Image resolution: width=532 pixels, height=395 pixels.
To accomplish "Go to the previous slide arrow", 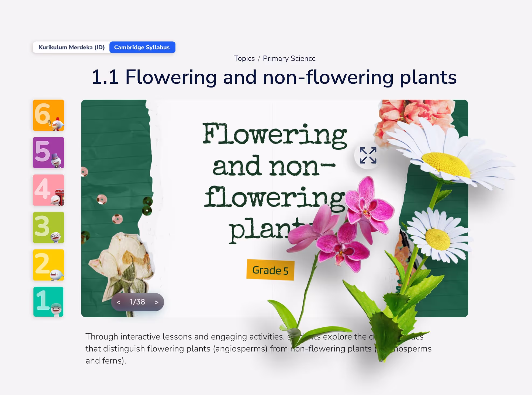I will pos(118,302).
